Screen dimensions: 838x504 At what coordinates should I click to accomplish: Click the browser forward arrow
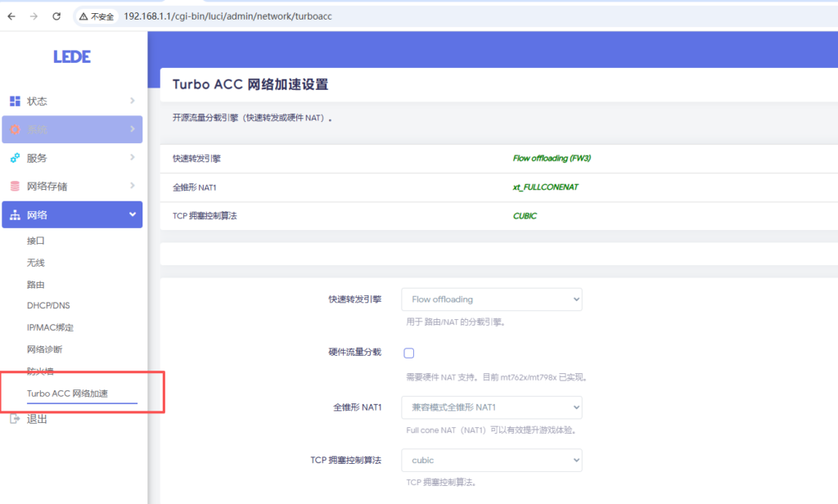coord(34,16)
